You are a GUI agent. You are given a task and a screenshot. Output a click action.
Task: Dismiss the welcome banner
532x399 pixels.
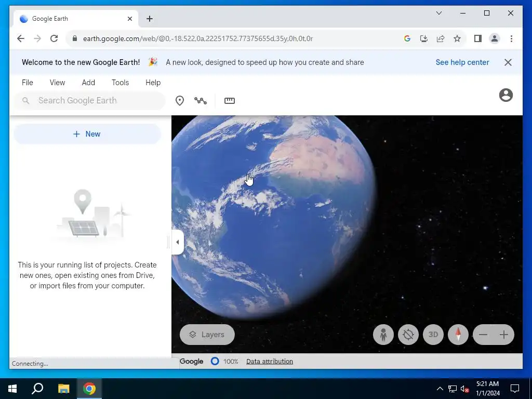pyautogui.click(x=508, y=62)
